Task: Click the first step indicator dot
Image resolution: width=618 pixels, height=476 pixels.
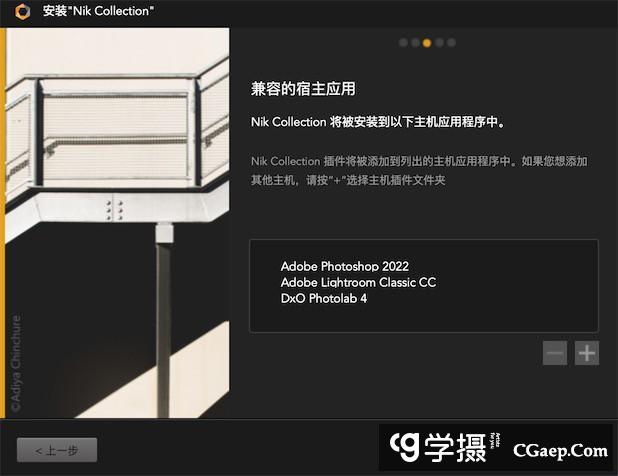Action: (403, 43)
